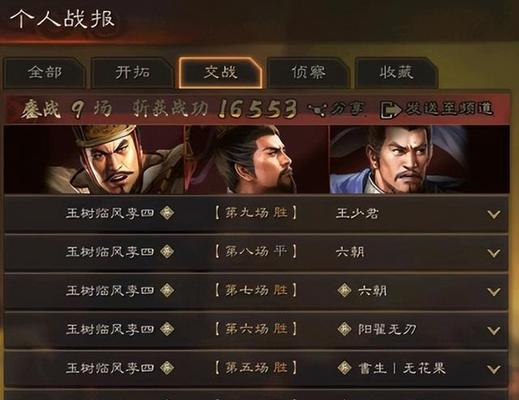Click alliance badge next to 阳翟无刀
519x400 pixels.
point(344,329)
